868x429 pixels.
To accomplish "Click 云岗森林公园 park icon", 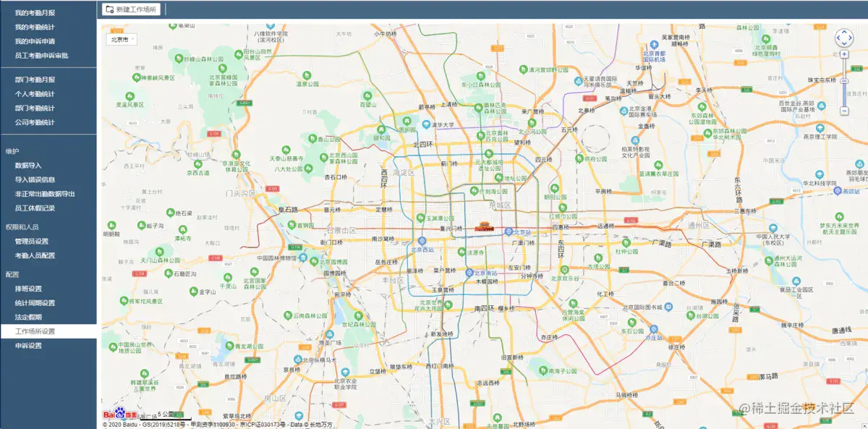I will point(289,315).
